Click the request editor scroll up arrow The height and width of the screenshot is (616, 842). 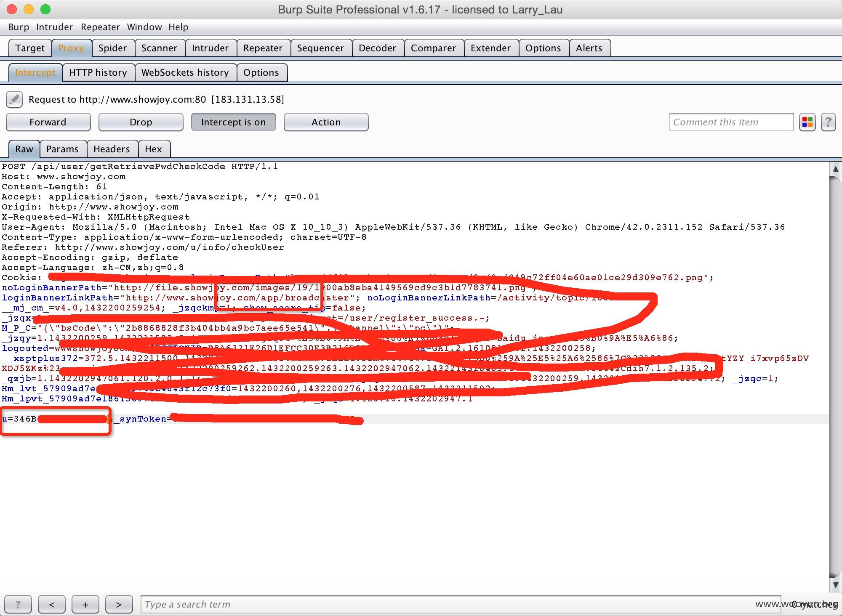(x=835, y=169)
